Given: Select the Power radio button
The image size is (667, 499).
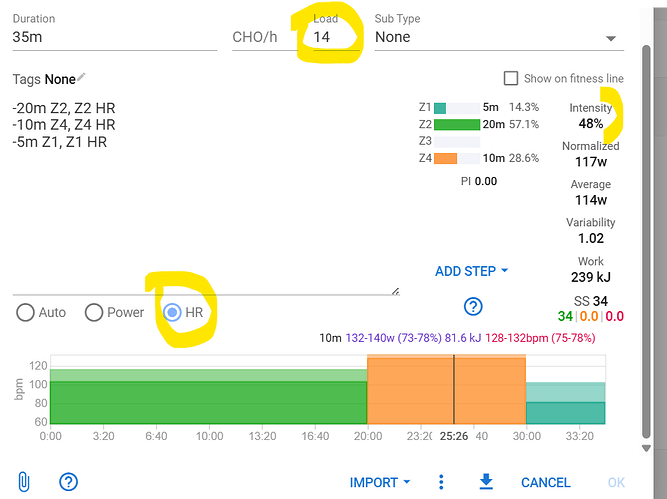Looking at the screenshot, I should click(x=94, y=312).
